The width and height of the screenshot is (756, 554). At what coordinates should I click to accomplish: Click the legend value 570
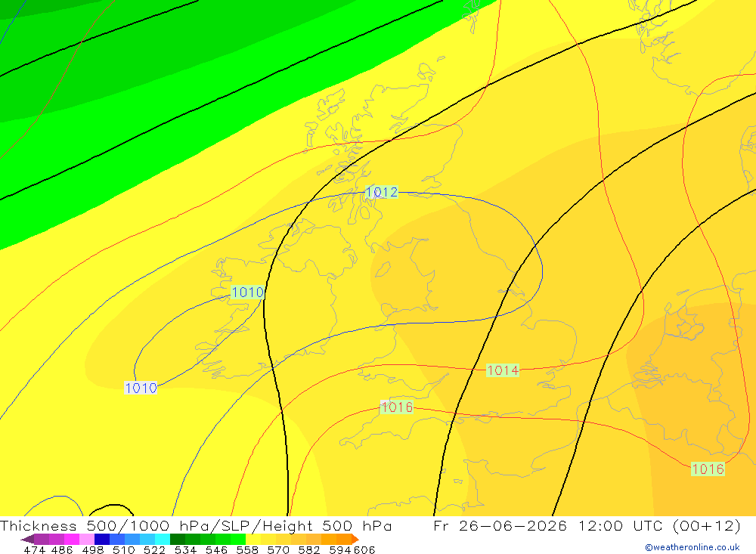(278, 549)
